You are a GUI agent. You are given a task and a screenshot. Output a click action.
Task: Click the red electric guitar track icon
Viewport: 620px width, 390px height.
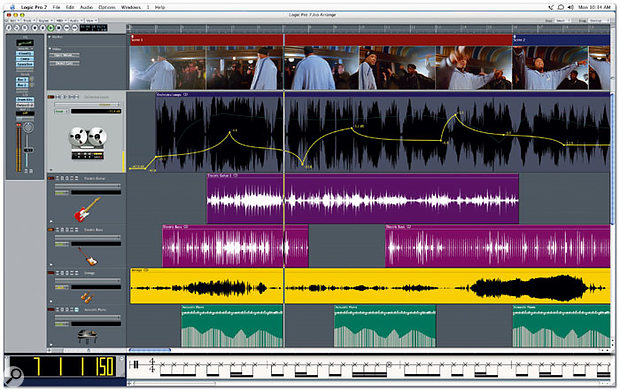tap(87, 210)
